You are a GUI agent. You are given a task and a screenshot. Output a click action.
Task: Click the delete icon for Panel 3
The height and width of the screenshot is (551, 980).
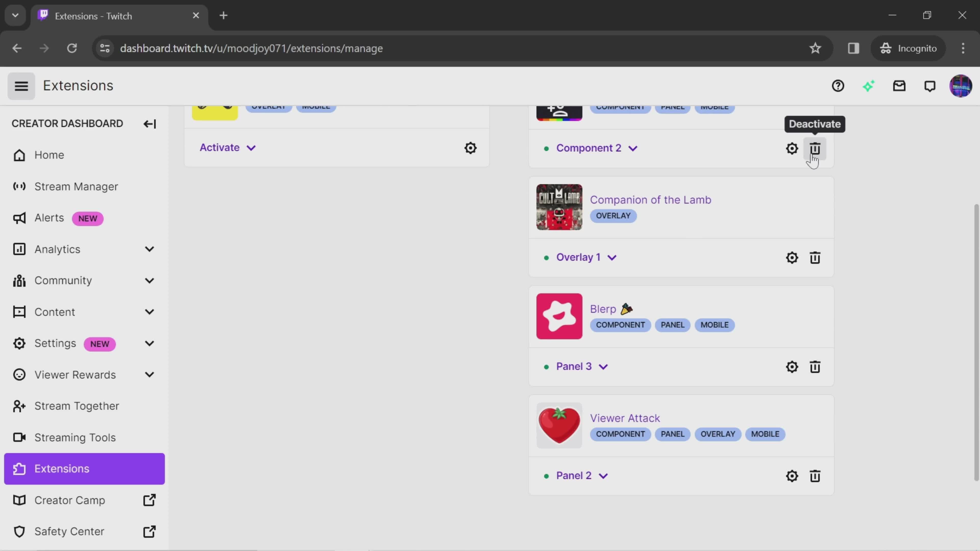click(x=815, y=367)
